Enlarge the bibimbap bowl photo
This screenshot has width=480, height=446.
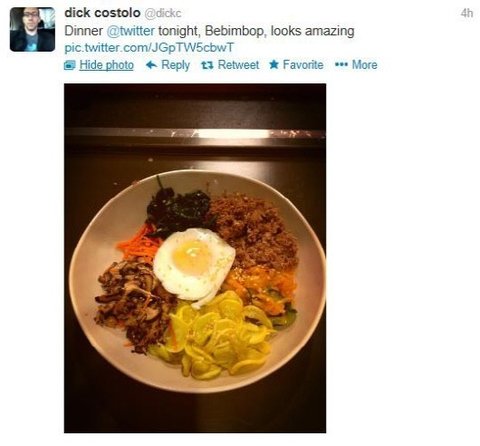[195, 258]
